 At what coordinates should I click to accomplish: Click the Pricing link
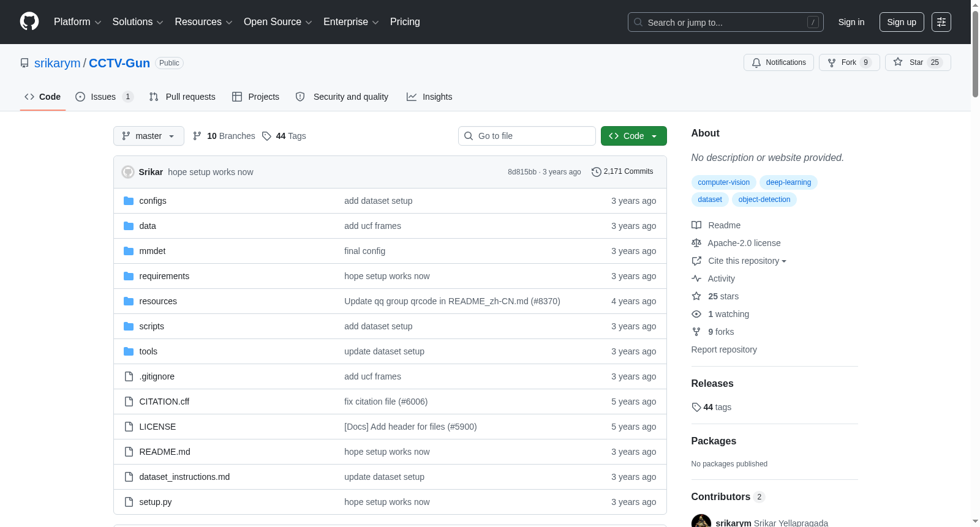click(x=405, y=22)
